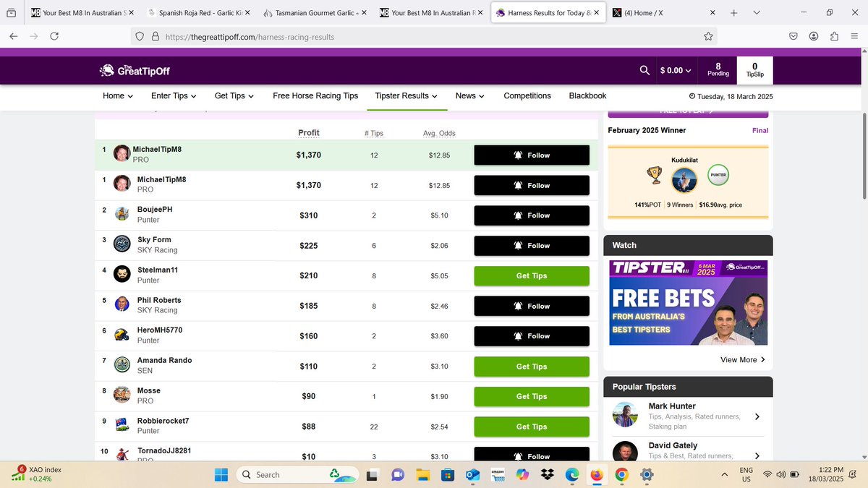Open the Firefox hamburger menu
The height and width of the screenshot is (488, 868).
(855, 36)
